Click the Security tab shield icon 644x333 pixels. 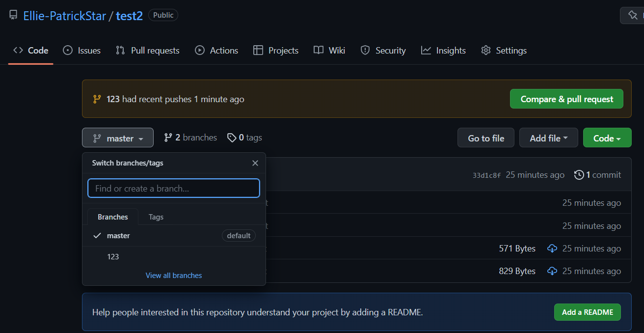coord(365,50)
